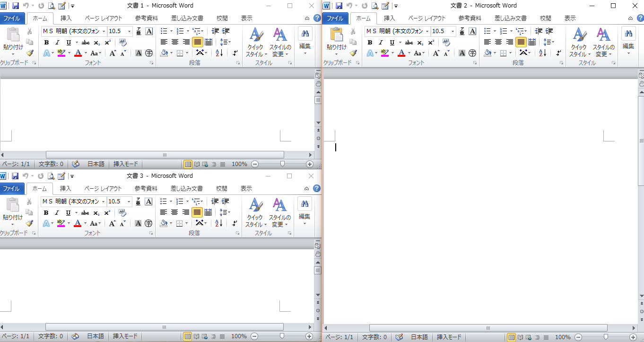Zoom in with the plus button in 文書 3
The height and width of the screenshot is (342, 644).
309,336
